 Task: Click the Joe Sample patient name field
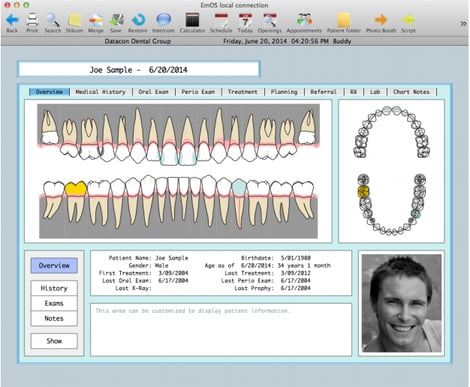[x=139, y=69]
